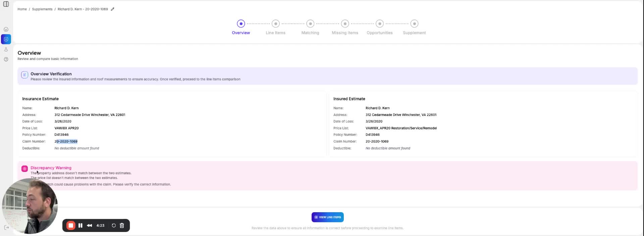Image resolution: width=644 pixels, height=236 pixels.
Task: Pause the screen recording
Action: [80, 226]
